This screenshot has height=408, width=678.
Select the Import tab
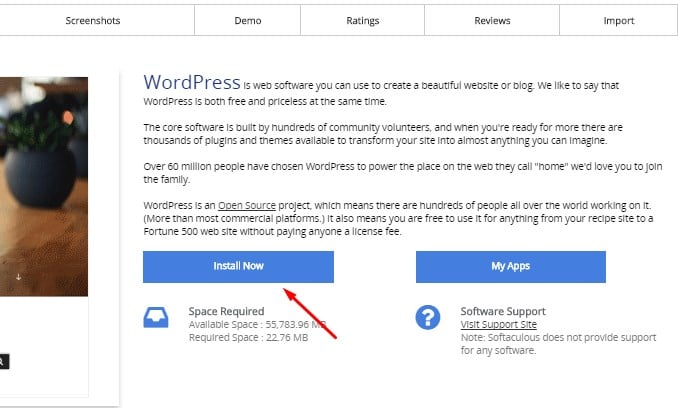pos(619,20)
